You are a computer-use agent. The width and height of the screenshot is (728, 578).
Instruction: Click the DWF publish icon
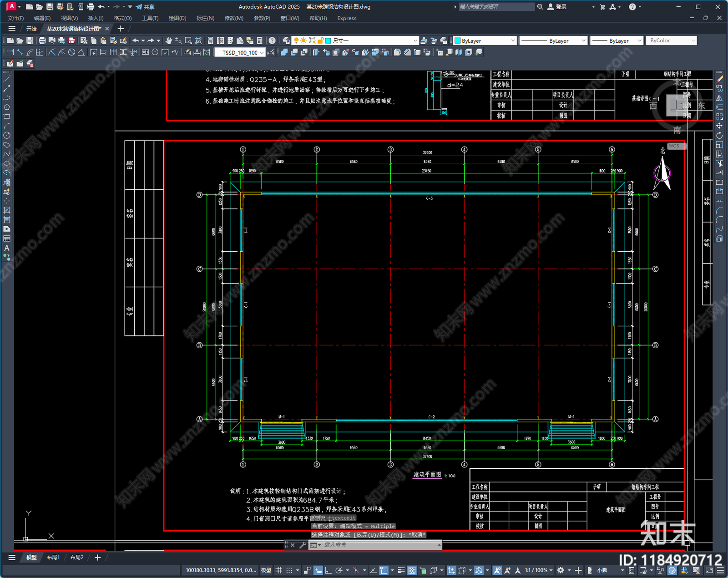[71, 41]
